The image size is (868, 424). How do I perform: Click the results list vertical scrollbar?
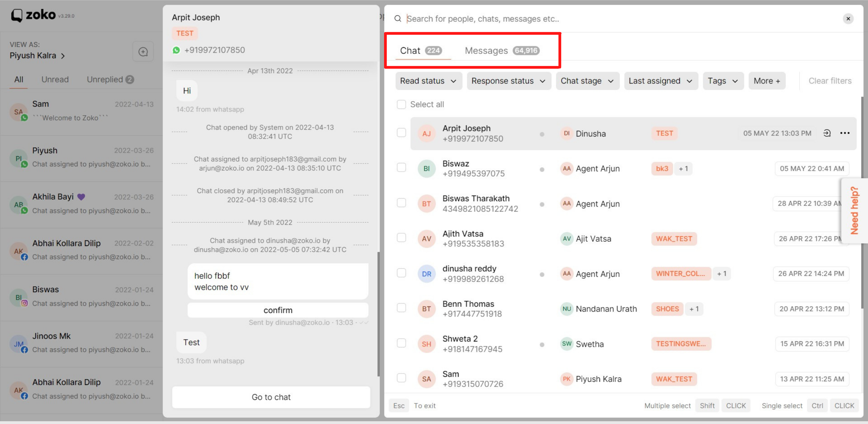click(862, 202)
